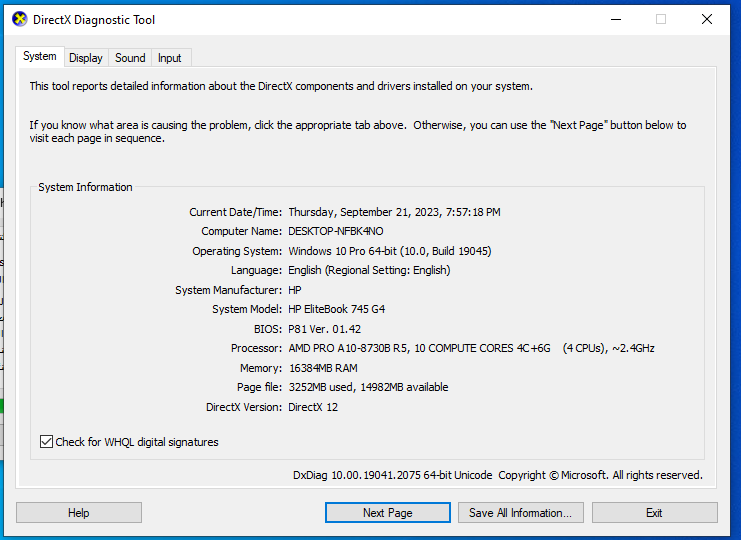Click the AMD PRO A10-8730B processor text
Screen dimensions: 741x540
tap(471, 348)
